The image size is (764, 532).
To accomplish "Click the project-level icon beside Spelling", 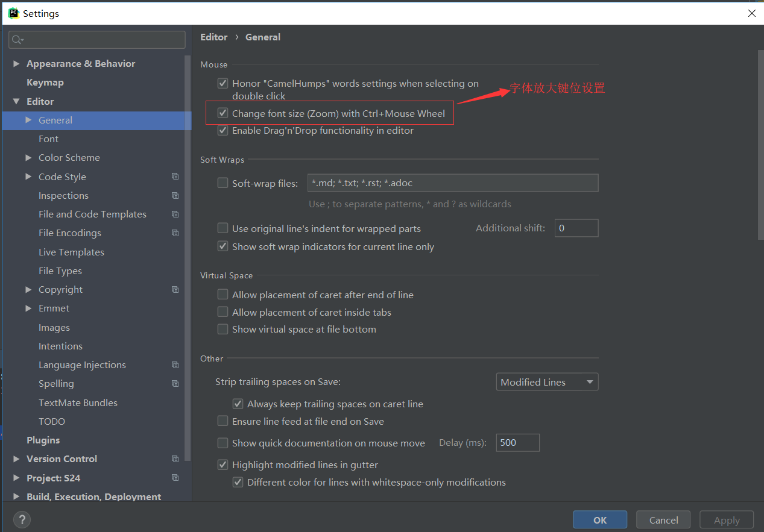I will (x=175, y=383).
